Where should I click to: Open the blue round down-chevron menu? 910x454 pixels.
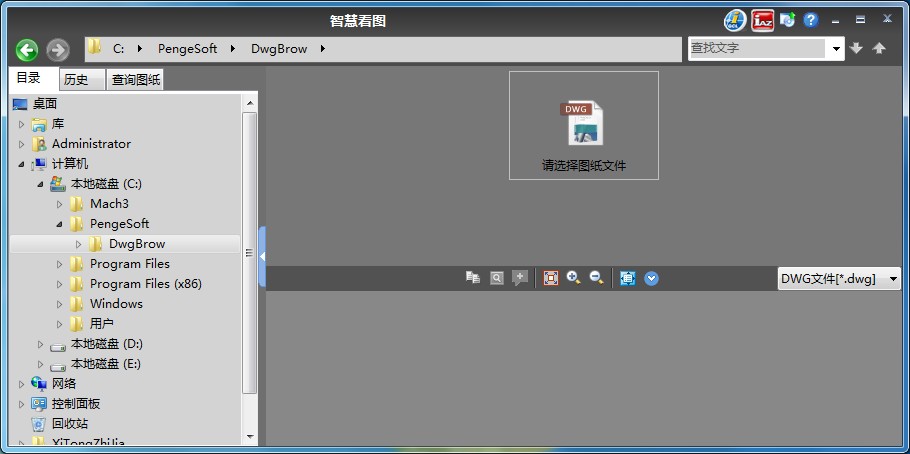tap(651, 279)
